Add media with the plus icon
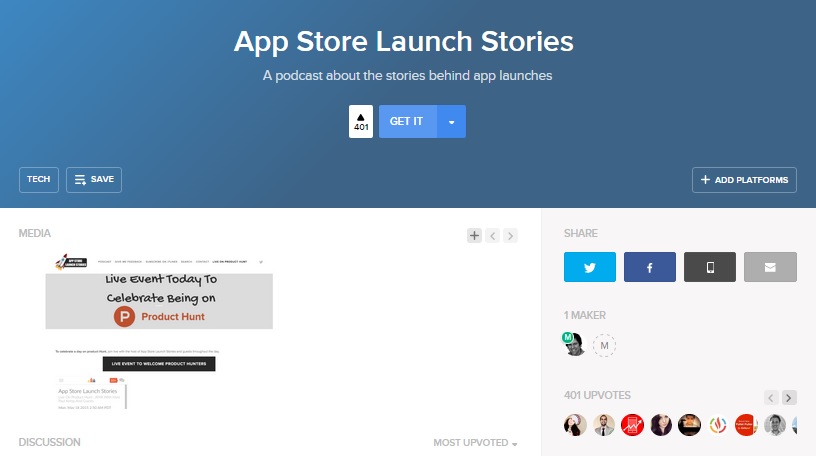The height and width of the screenshot is (458, 816). [x=474, y=235]
